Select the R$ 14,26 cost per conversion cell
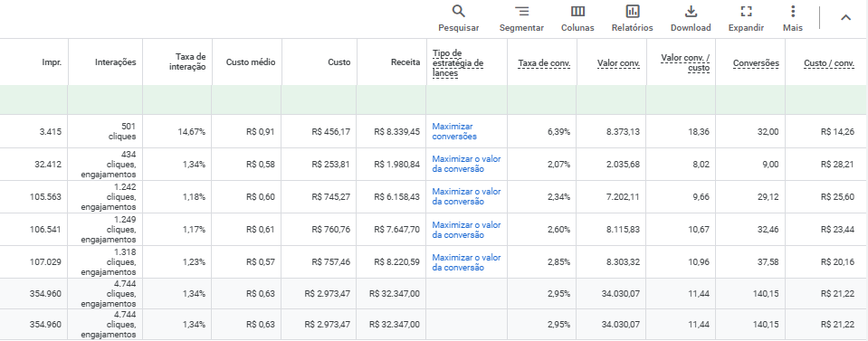The width and height of the screenshot is (868, 341). point(837,132)
